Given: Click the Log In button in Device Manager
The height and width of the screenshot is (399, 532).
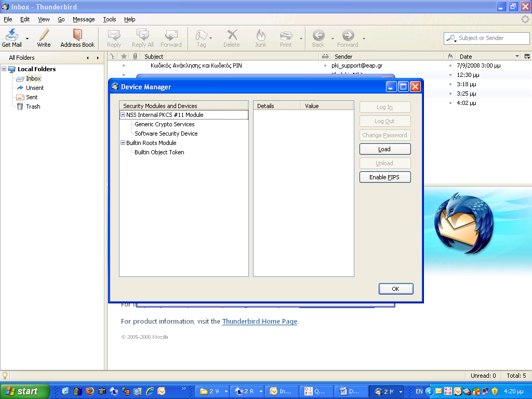Looking at the screenshot, I should pyautogui.click(x=385, y=107).
